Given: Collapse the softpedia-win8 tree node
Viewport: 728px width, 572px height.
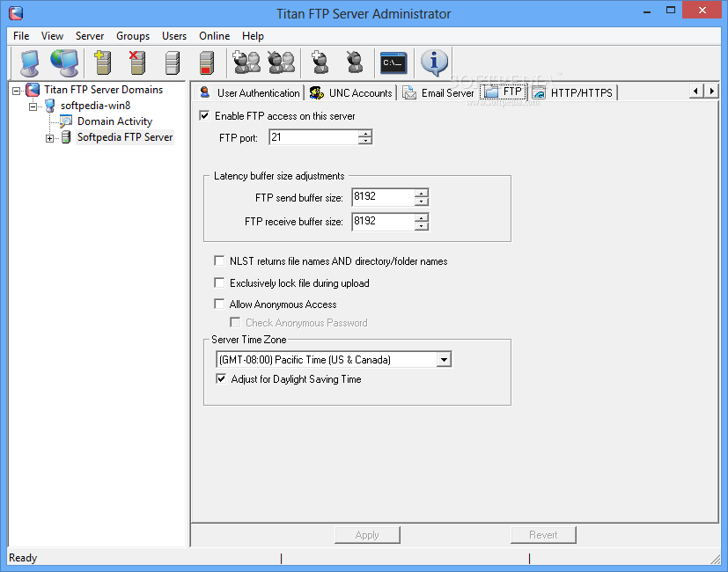Looking at the screenshot, I should (x=33, y=106).
